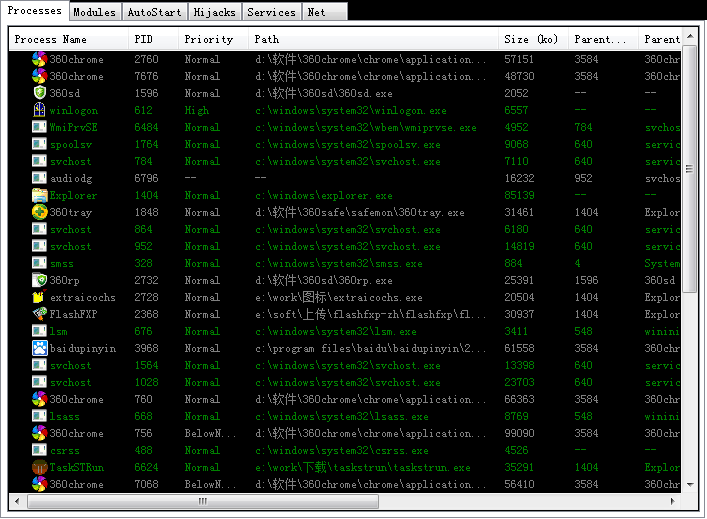The height and width of the screenshot is (519, 707).
Task: Click the 360chrome icon for PID 7676
Action: (x=40, y=76)
